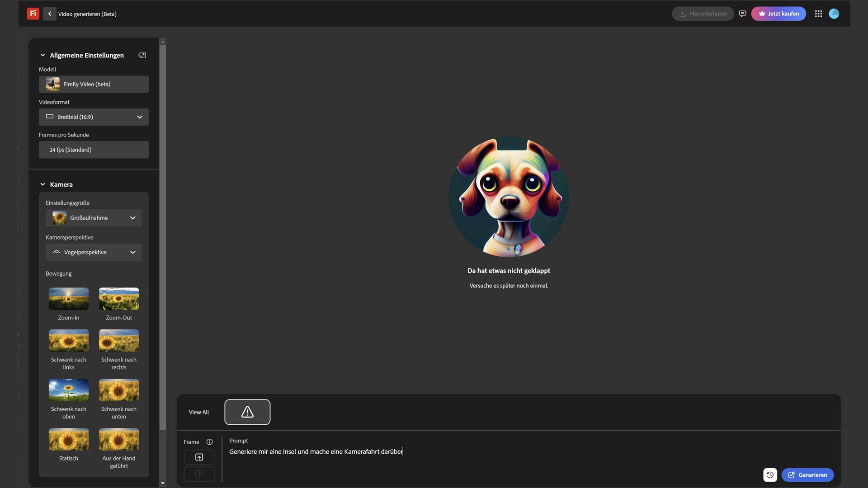Go back with the header arrow
The image size is (868, 488).
click(50, 14)
